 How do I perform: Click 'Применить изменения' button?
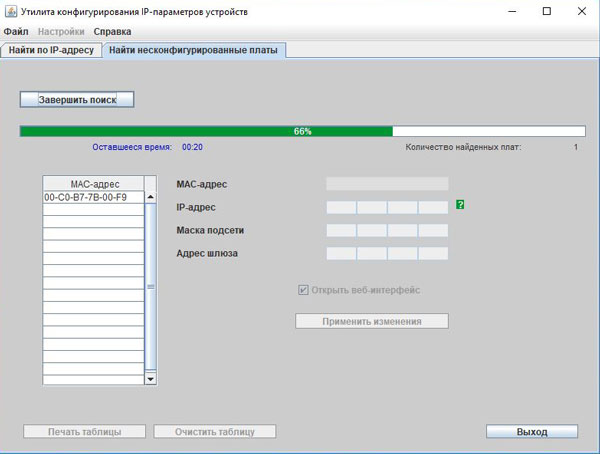(x=371, y=321)
